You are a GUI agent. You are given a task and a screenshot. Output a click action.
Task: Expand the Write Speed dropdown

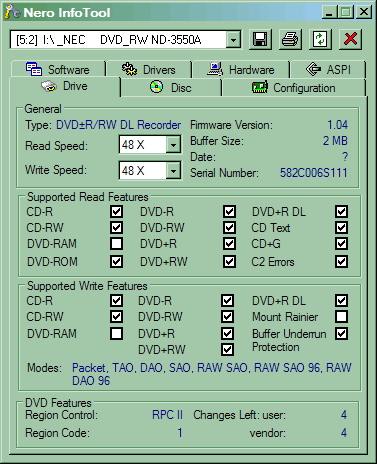(173, 171)
